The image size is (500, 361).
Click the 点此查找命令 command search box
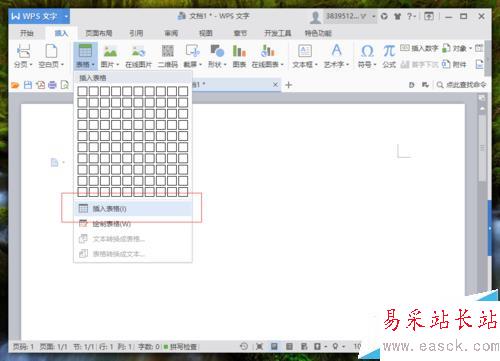tap(462, 85)
